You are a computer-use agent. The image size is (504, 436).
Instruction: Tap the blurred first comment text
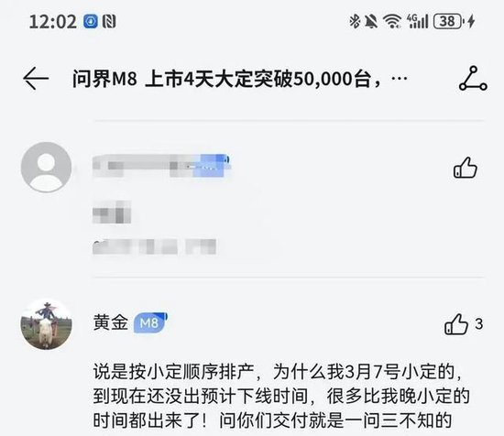point(154,229)
